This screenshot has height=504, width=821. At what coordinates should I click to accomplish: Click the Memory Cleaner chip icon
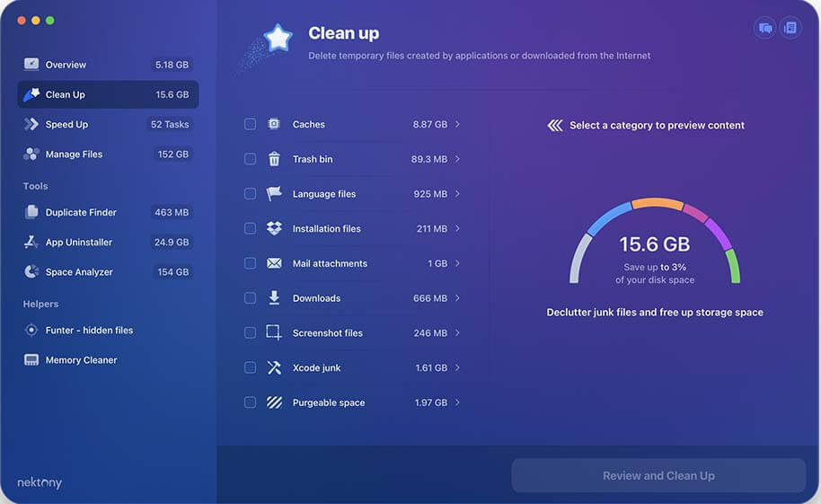click(x=31, y=360)
